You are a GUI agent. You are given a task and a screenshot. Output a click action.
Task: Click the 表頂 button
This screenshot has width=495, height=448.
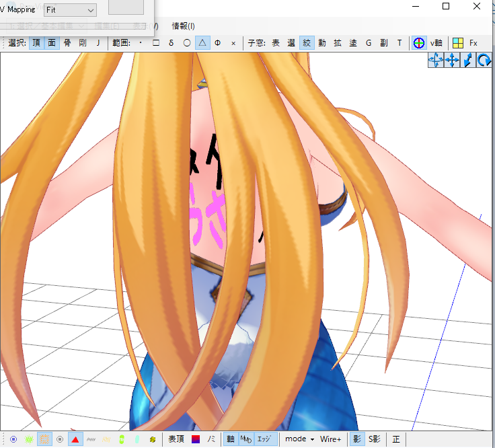(176, 439)
